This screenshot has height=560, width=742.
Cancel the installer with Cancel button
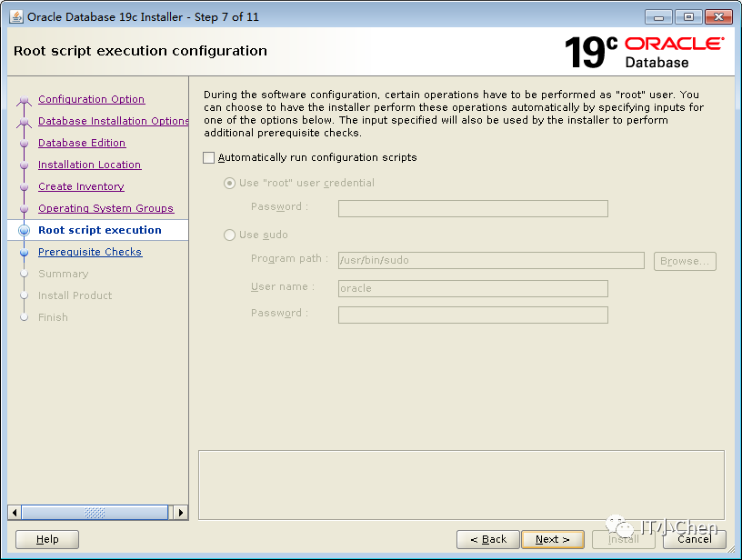[x=694, y=539]
